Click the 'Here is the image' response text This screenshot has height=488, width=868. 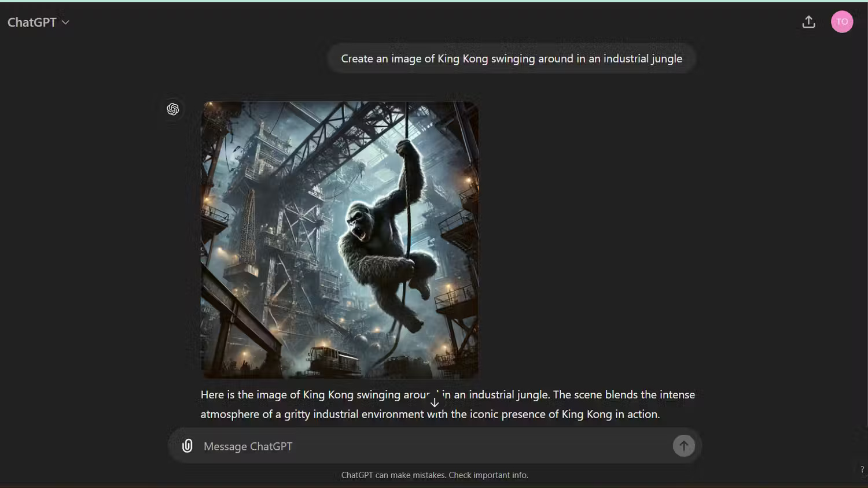coord(448,404)
